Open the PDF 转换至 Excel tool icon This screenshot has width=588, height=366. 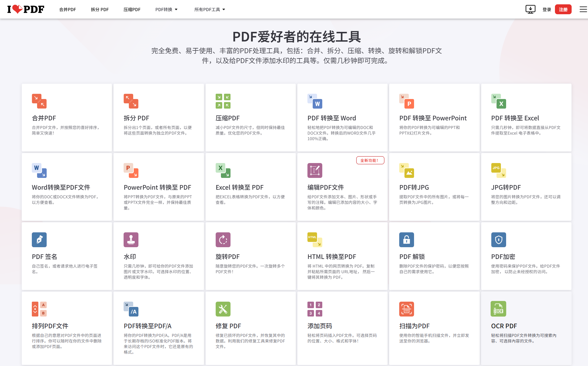tap(498, 101)
